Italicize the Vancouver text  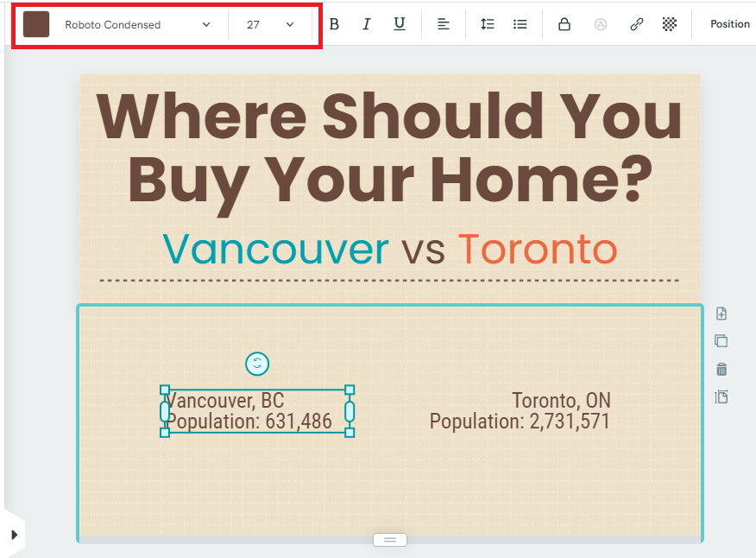(367, 23)
